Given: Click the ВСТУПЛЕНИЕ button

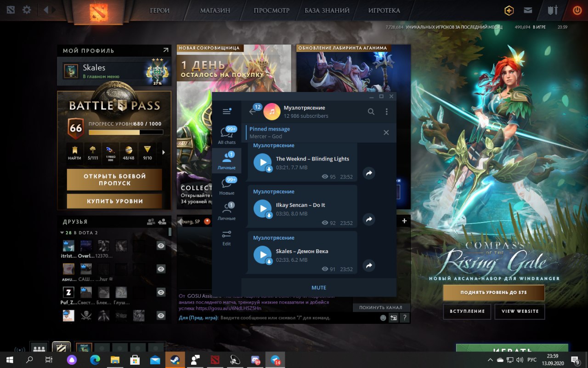Looking at the screenshot, I should tap(467, 311).
